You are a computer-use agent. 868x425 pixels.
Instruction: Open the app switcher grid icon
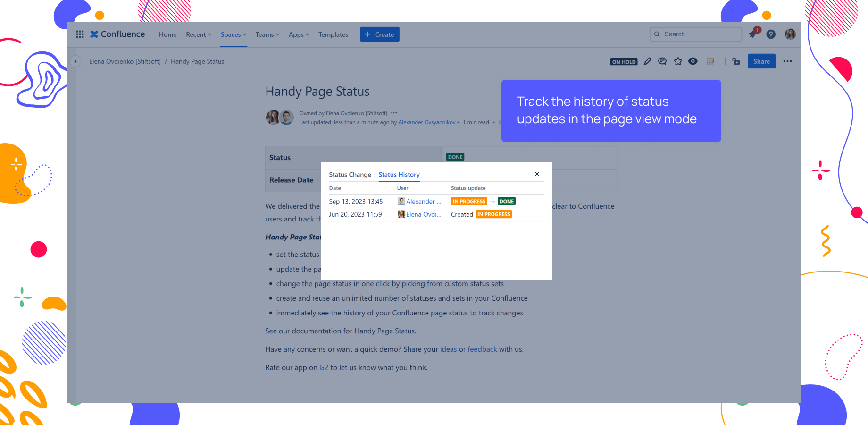coord(80,34)
